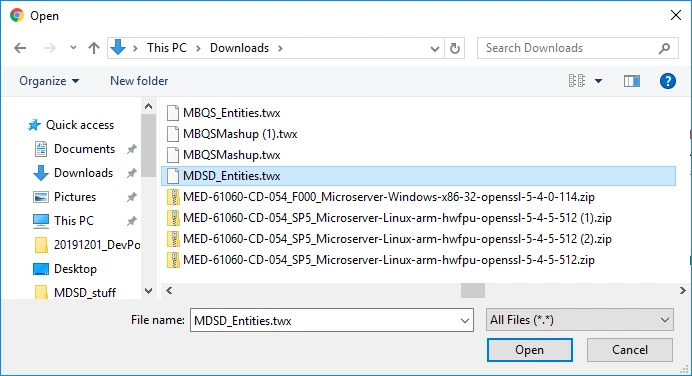Expand the chevron after Downloads in breadcrumb

point(280,48)
